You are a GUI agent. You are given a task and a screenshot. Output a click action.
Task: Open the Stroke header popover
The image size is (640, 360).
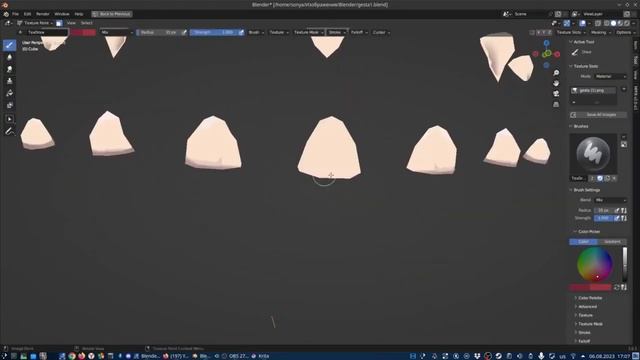(x=337, y=32)
